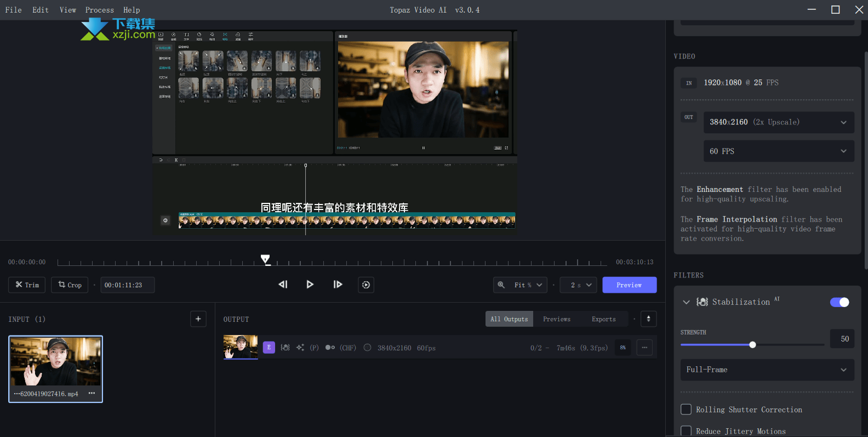Image resolution: width=868 pixels, height=437 pixels.
Task: Click the 7m46s (9.3fps) estimate text
Action: pyautogui.click(x=582, y=348)
